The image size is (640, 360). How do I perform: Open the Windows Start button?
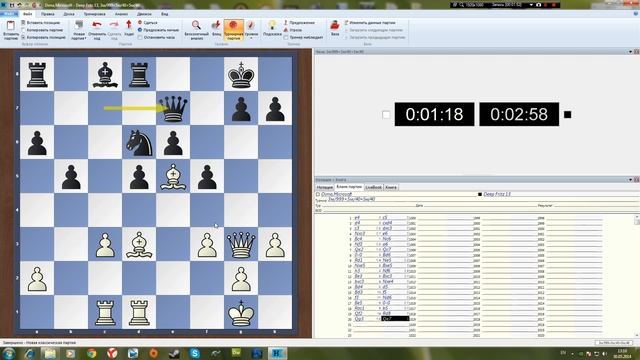point(9,353)
